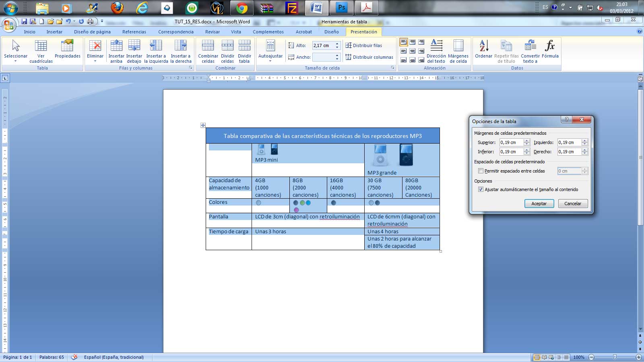
Task: Uncheck Ajustar automáticamente el tamaño al contenido
Action: tap(481, 189)
